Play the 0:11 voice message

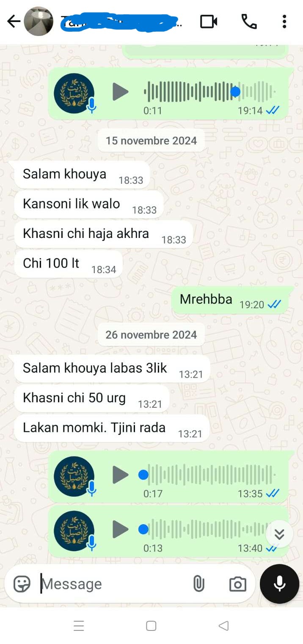[120, 92]
